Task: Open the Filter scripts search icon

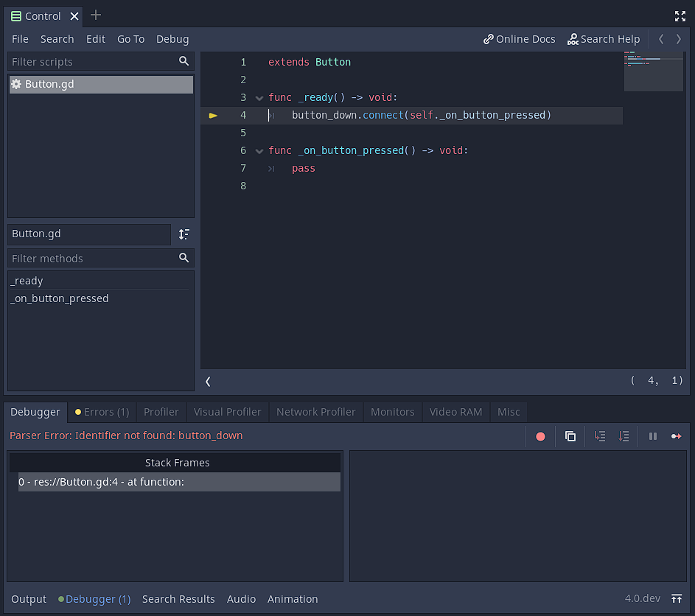Action: tap(184, 62)
